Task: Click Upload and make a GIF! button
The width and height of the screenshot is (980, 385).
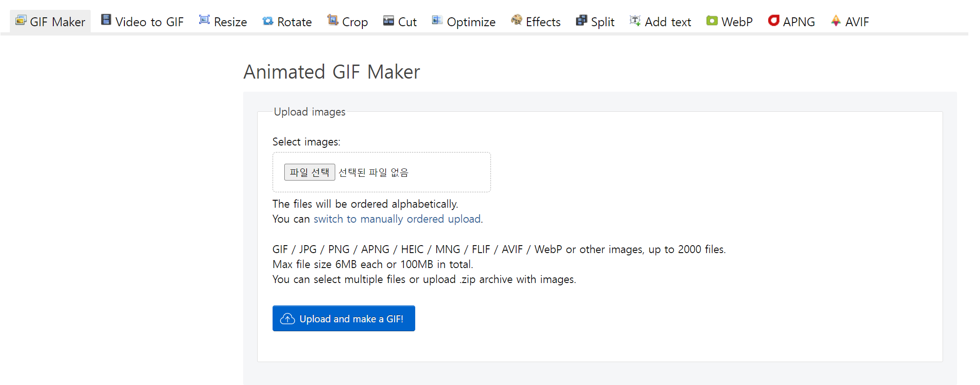Action: (344, 319)
